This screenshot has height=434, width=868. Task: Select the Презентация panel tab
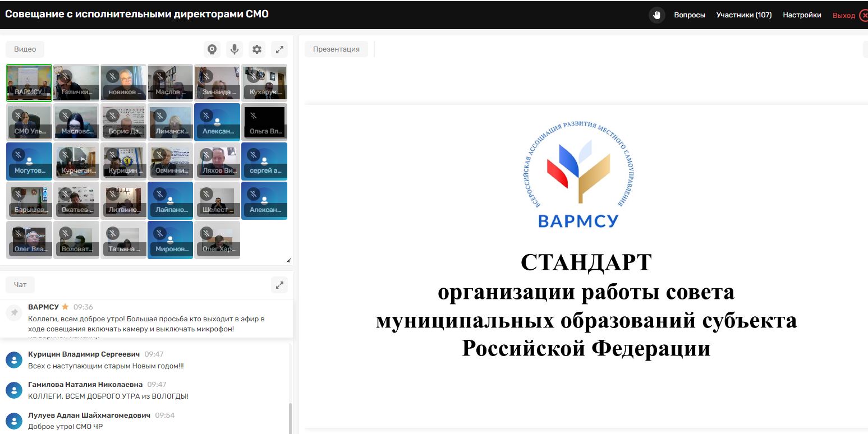coord(336,49)
